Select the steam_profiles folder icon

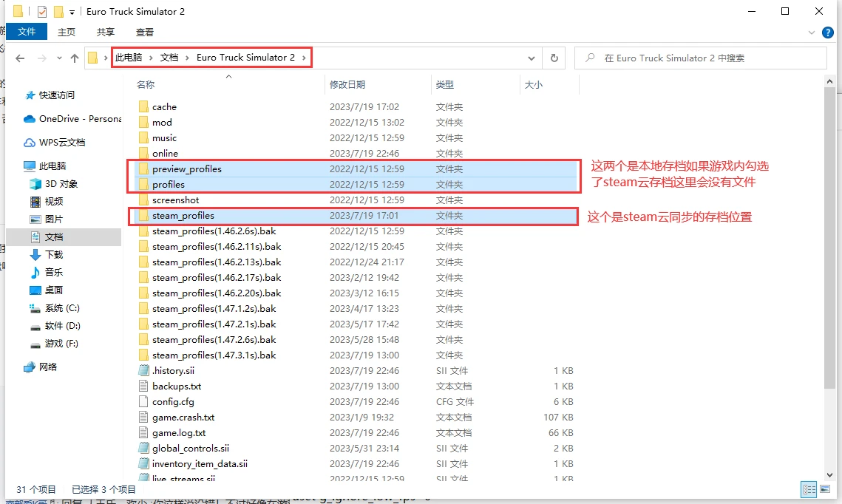pos(143,215)
